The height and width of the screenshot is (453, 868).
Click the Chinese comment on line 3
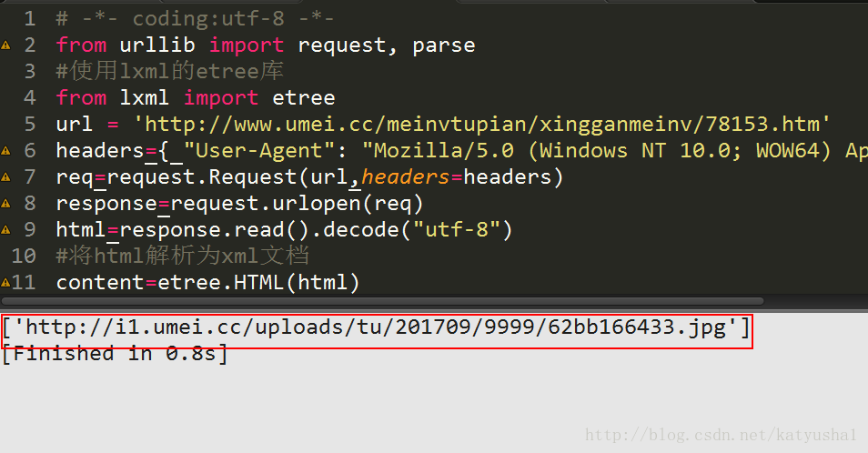(170, 71)
